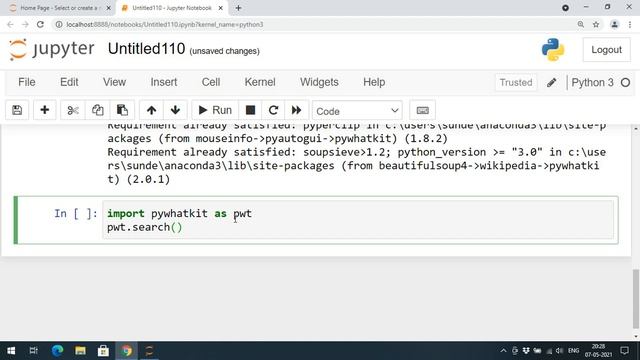
Task: Open the Windows Start menu
Action: tap(11, 351)
